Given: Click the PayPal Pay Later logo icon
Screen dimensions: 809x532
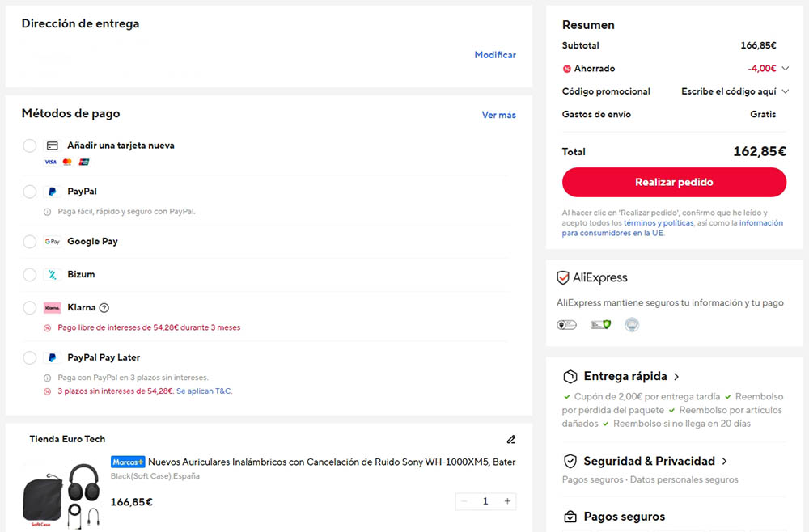Looking at the screenshot, I should pos(52,357).
